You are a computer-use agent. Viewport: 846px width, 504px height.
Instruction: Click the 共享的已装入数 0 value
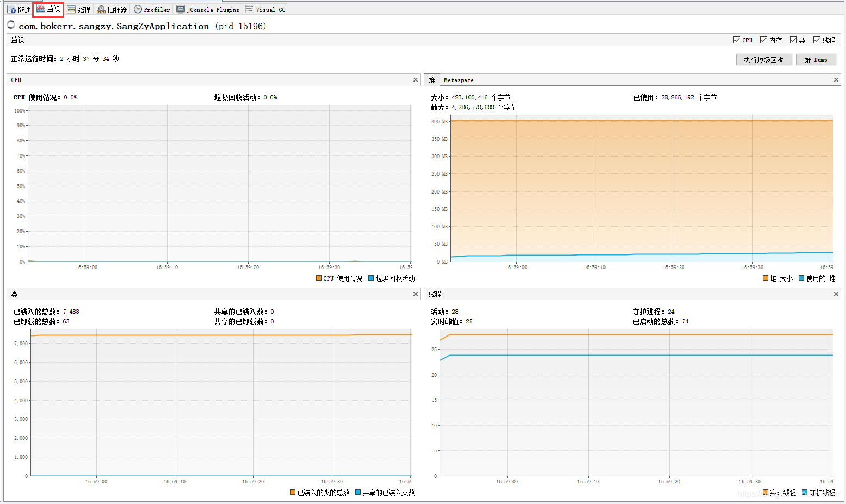click(x=273, y=312)
